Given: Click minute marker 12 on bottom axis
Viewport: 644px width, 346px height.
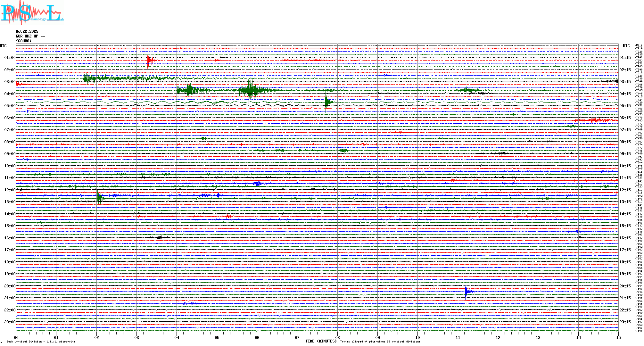Looking at the screenshot, I should click(x=498, y=337).
